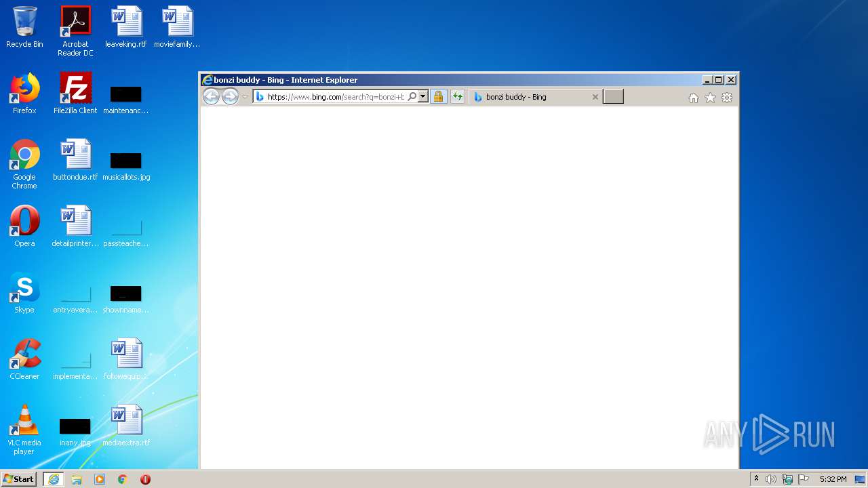Select the Recycle Bin desktop icon

24,27
